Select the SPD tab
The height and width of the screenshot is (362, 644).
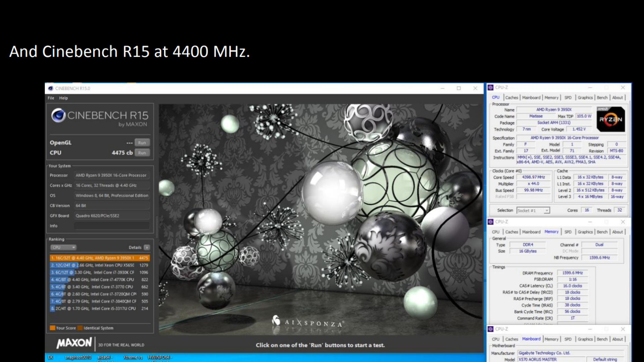pyautogui.click(x=568, y=98)
